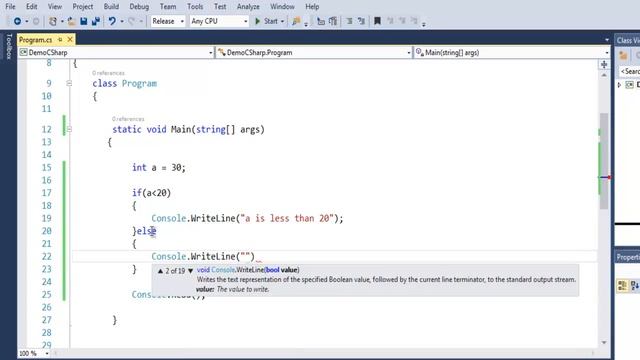Click the editor scroll down arrow
Screen dimensions: 640x360
604,342
